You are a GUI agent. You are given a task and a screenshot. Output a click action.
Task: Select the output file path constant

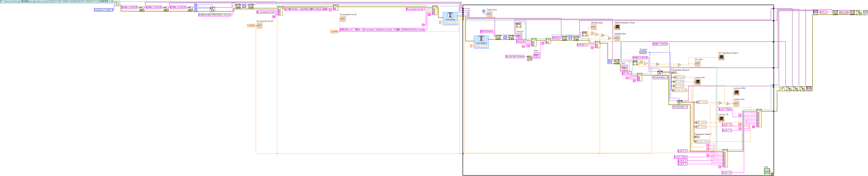point(57,1)
